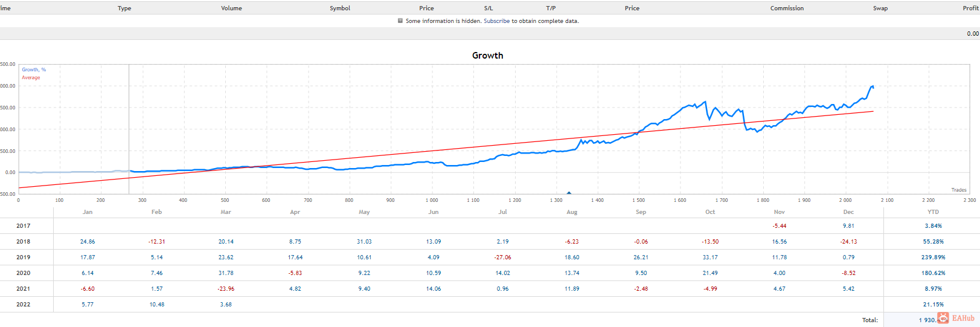This screenshot has height=327, width=980.
Task: Click the red 'Average' legend entry
Action: 31,77
